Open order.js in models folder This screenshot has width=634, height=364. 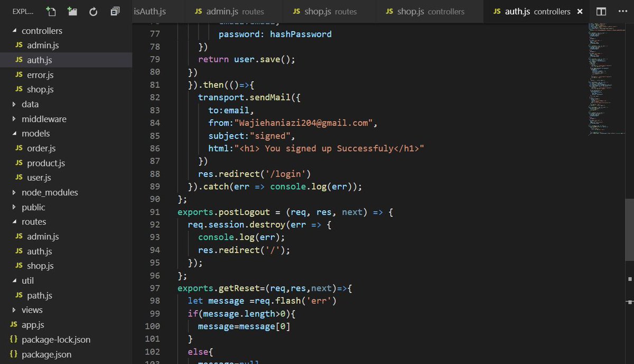pos(66,148)
